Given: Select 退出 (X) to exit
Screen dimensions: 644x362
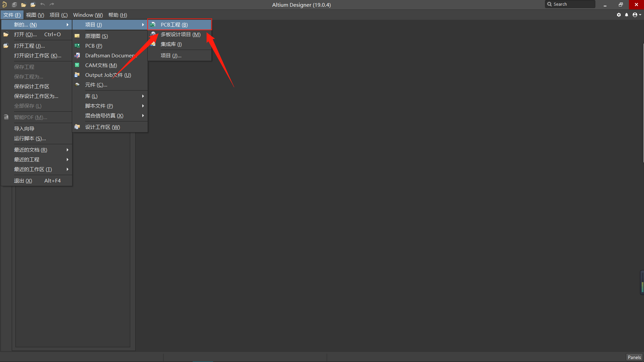Looking at the screenshot, I should [37, 180].
